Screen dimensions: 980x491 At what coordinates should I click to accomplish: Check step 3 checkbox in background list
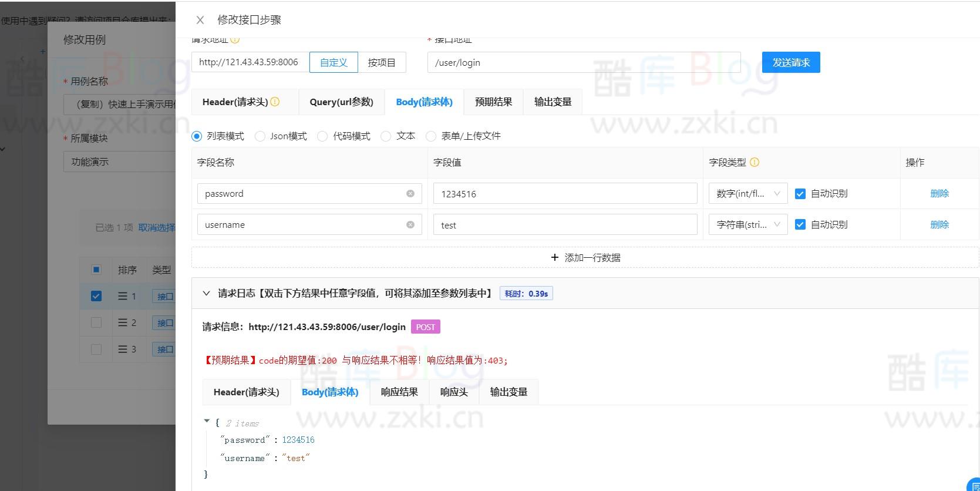[96, 349]
